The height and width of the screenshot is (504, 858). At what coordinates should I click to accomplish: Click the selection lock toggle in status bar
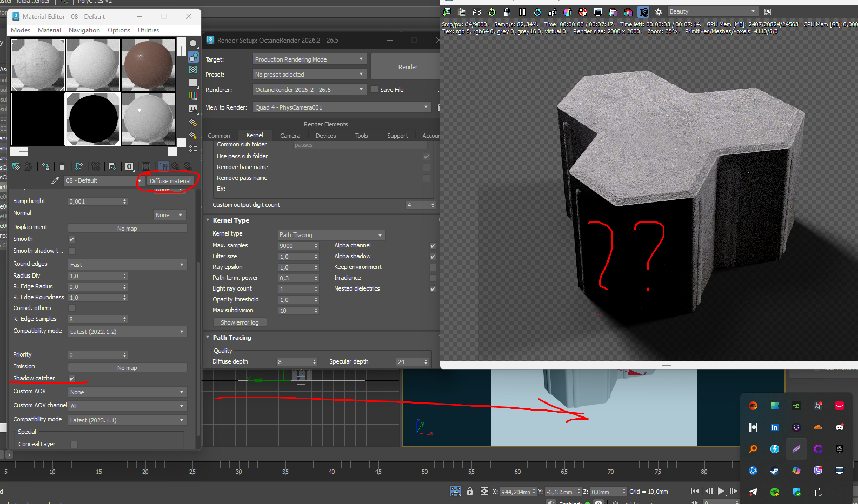[470, 491]
